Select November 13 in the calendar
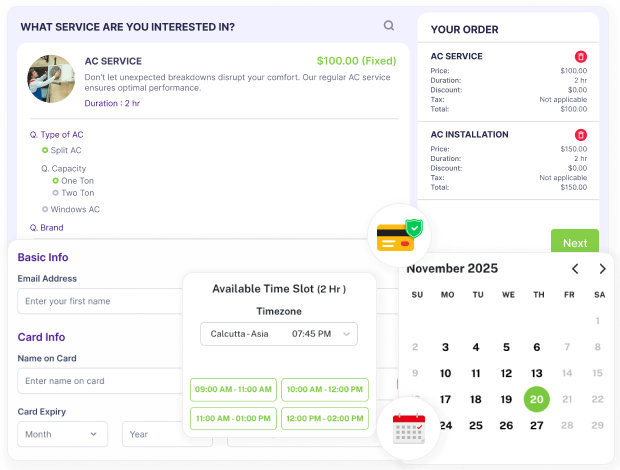Viewport: 620px width, 470px height. point(537,373)
